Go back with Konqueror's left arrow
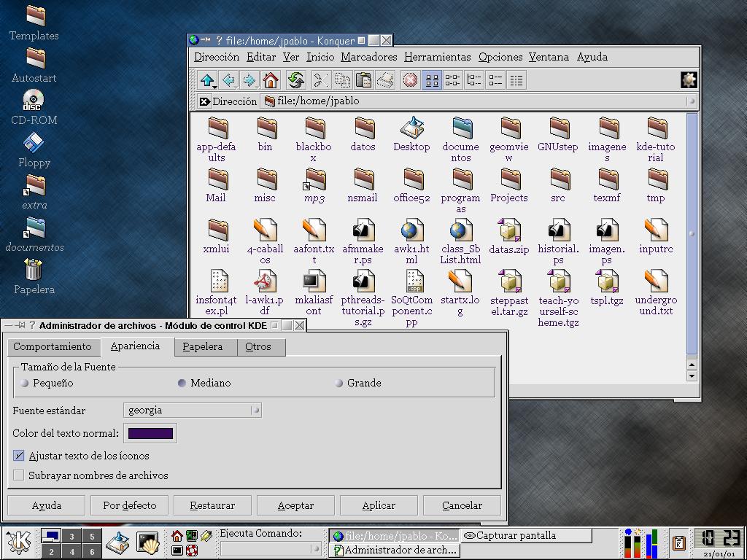 tap(229, 80)
